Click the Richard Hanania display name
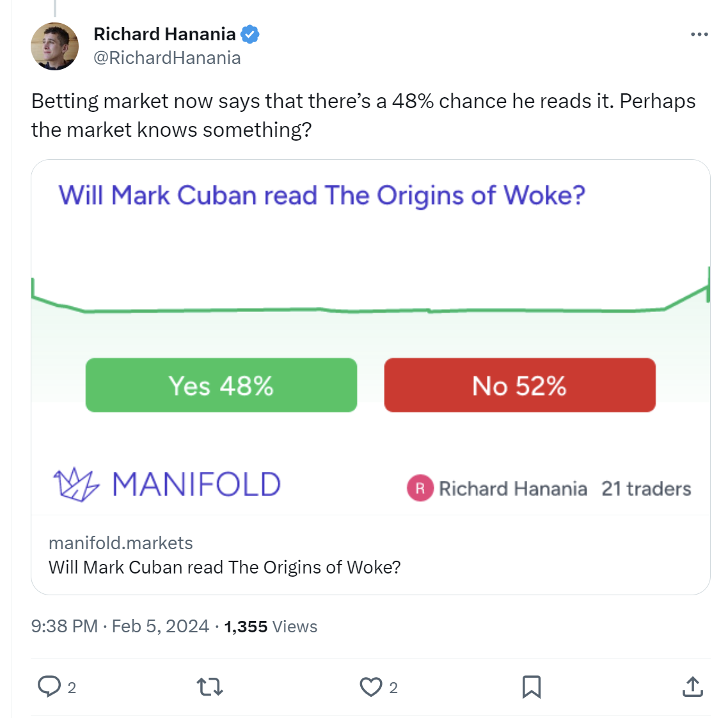The height and width of the screenshot is (718, 728). 165,34
